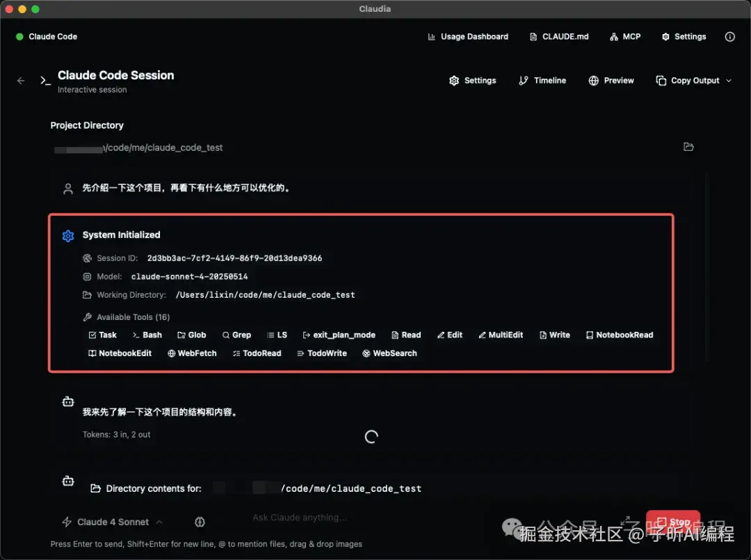Open the Usage Dashboard
This screenshot has width=751, height=560.
point(467,37)
